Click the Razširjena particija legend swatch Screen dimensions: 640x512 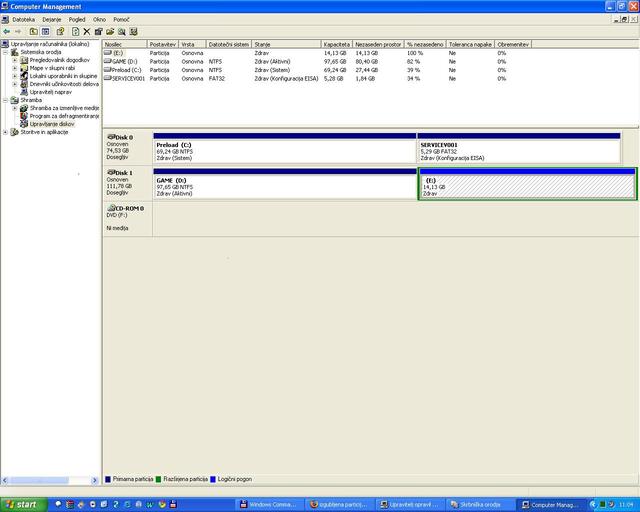tap(158, 479)
